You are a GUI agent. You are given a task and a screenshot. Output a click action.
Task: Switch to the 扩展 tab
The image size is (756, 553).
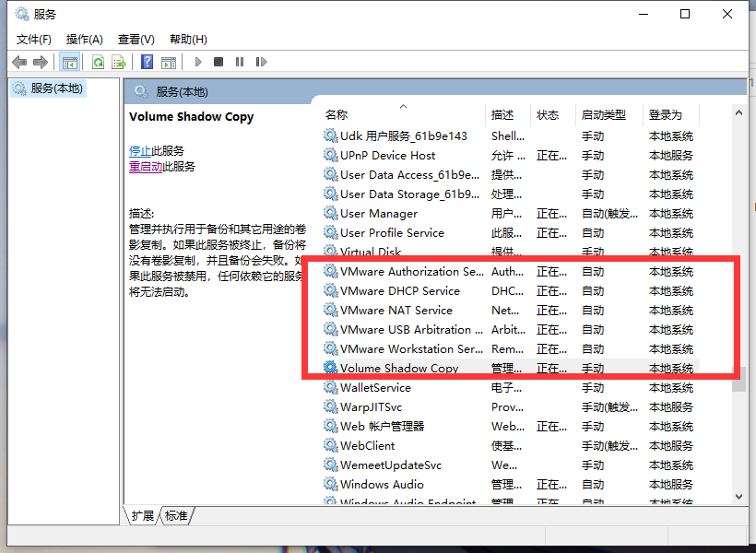(142, 516)
